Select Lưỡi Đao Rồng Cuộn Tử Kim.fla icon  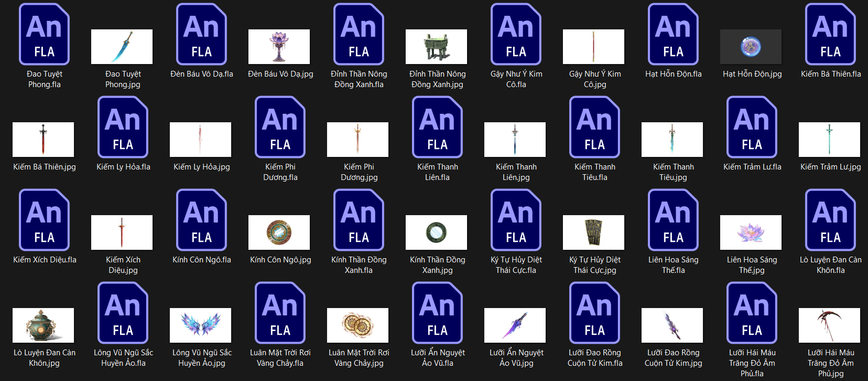click(x=595, y=313)
